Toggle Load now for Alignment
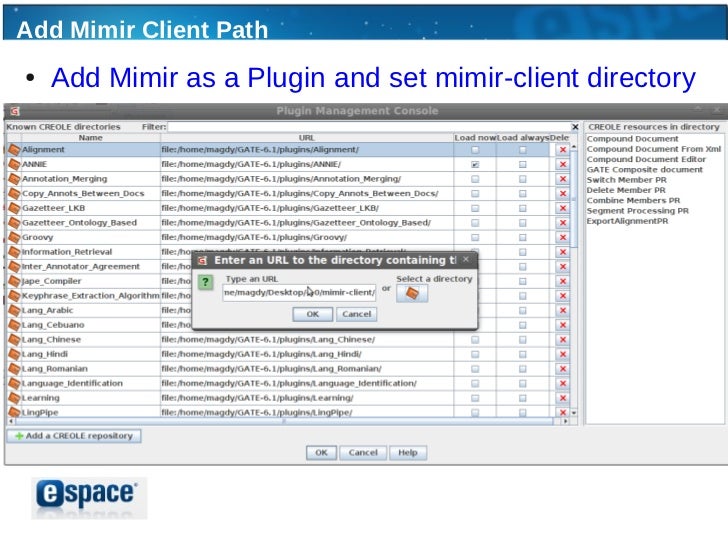 coord(475,150)
